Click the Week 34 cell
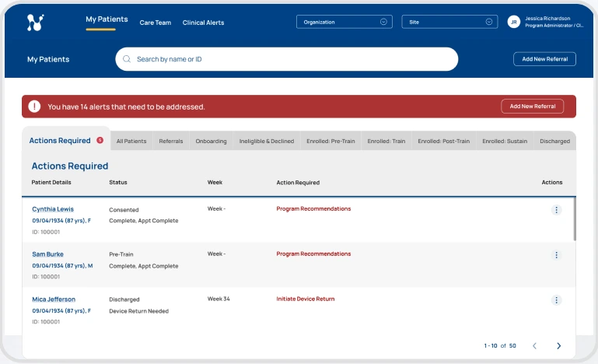The width and height of the screenshot is (598, 364). (219, 299)
